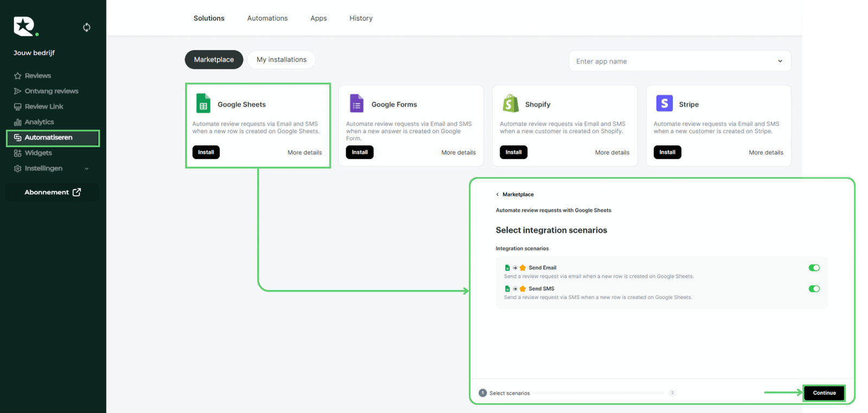Click the refresh sync icon in sidebar
868x413 pixels.
coord(87,27)
